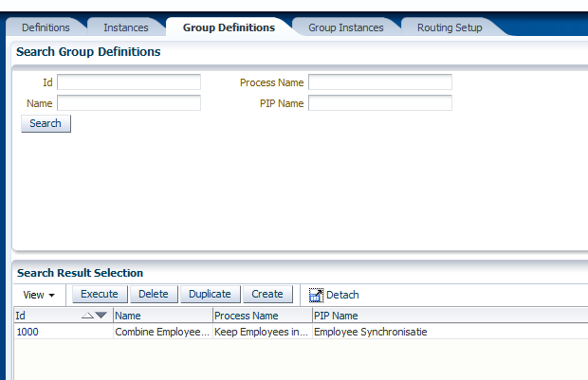Focus the Name search field
This screenshot has height=380, width=588.
(129, 103)
